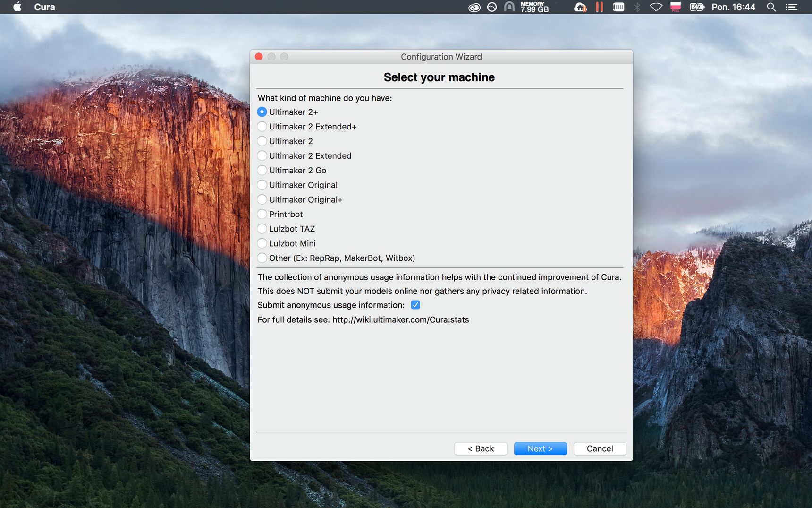This screenshot has width=812, height=508.
Task: Click the wiki.ultimaker.com/Cura:stats text
Action: pyautogui.click(x=401, y=320)
